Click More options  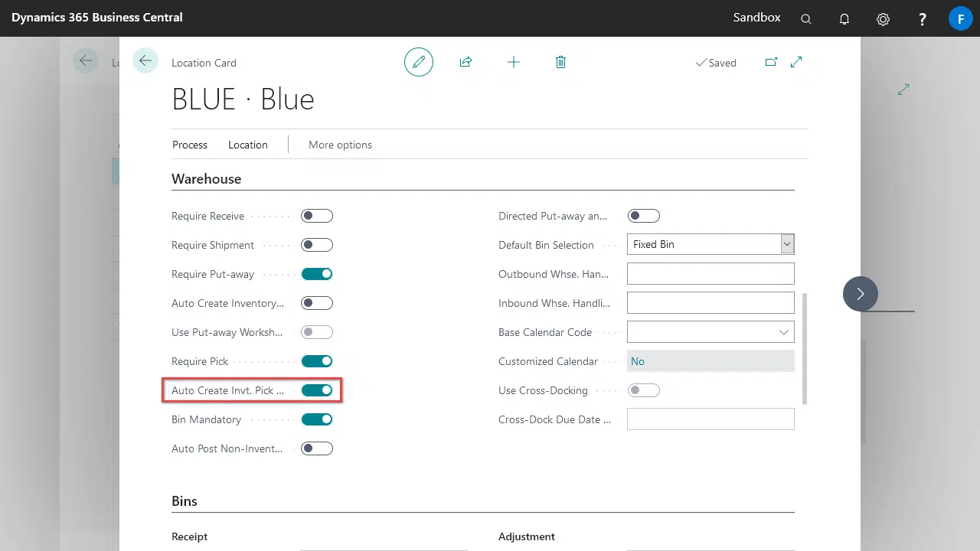pos(340,145)
